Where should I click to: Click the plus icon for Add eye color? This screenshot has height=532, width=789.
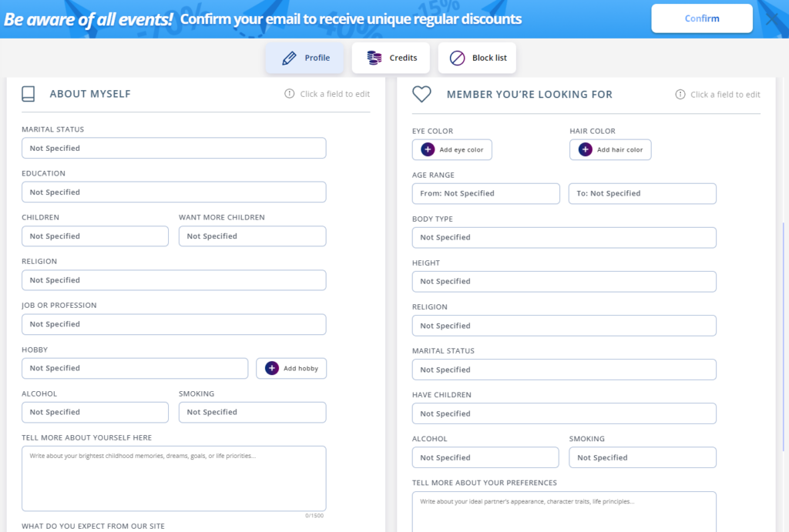tap(428, 149)
